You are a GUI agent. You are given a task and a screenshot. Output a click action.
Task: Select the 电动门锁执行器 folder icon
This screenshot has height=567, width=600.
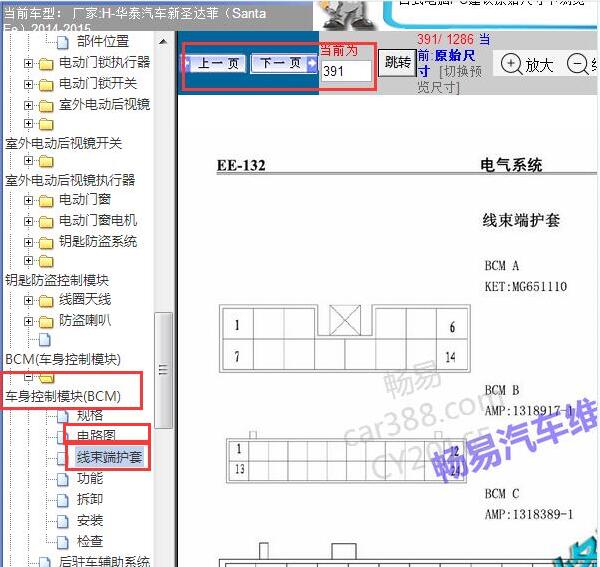click(x=46, y=64)
